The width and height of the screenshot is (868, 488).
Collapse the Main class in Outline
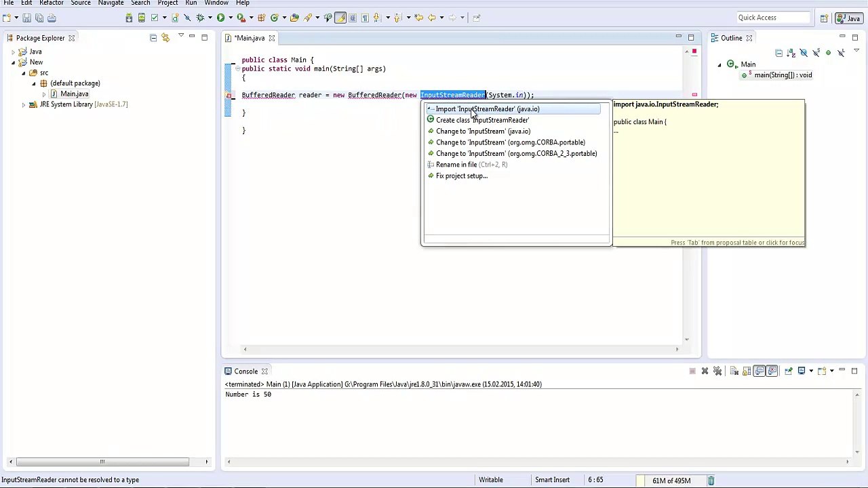(x=719, y=64)
